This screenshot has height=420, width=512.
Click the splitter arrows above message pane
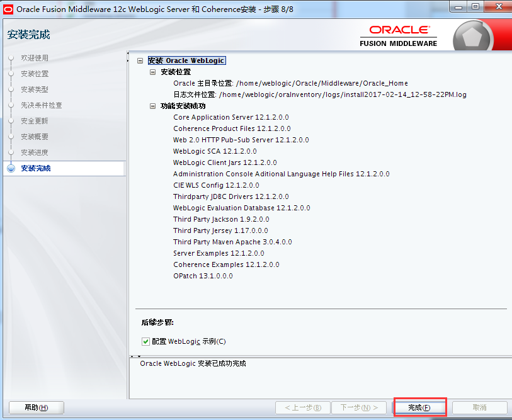pyautogui.click(x=135, y=356)
